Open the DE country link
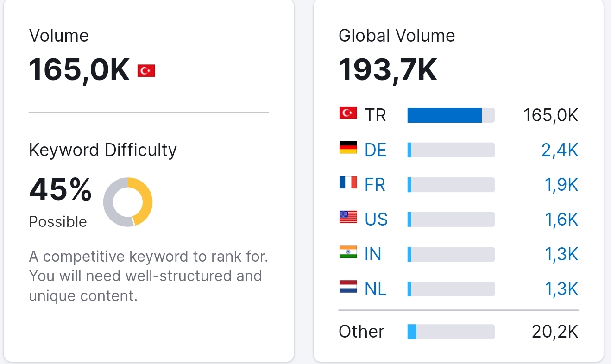The height and width of the screenshot is (364, 611). tap(376, 150)
